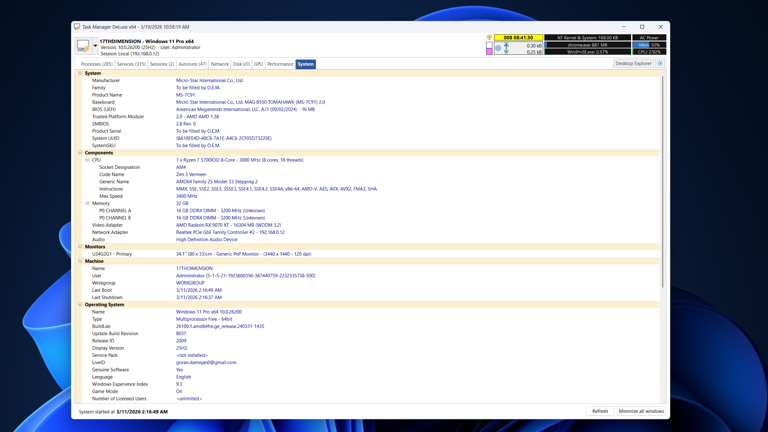
Task: Select the P0 CHANNEL B memory row
Action: point(371,217)
